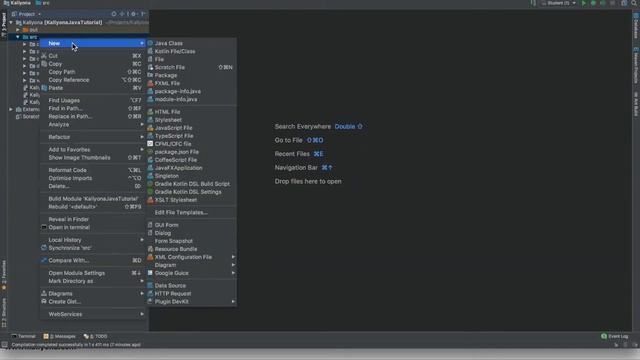Collapse the src folder tree node
Image resolution: width=640 pixels, height=360 pixels.
point(18,37)
